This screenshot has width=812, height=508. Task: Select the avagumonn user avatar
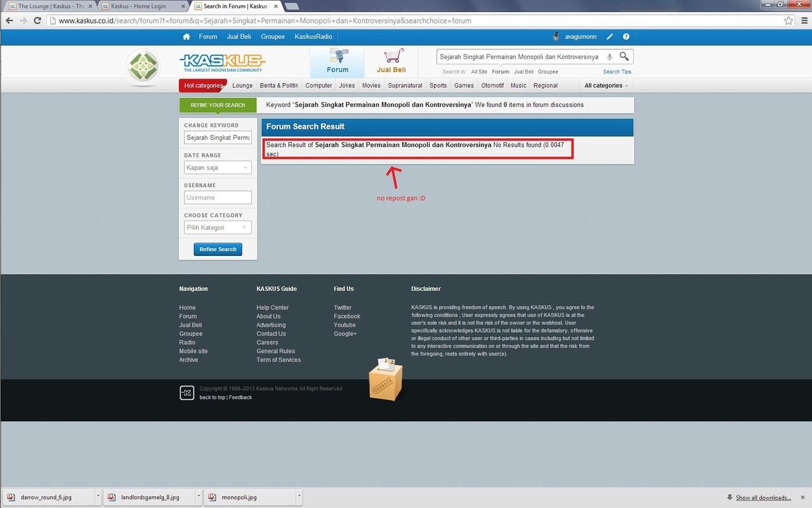(556, 37)
